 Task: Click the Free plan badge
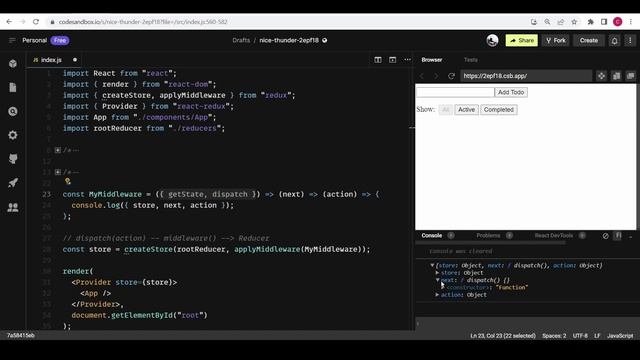[x=60, y=40]
